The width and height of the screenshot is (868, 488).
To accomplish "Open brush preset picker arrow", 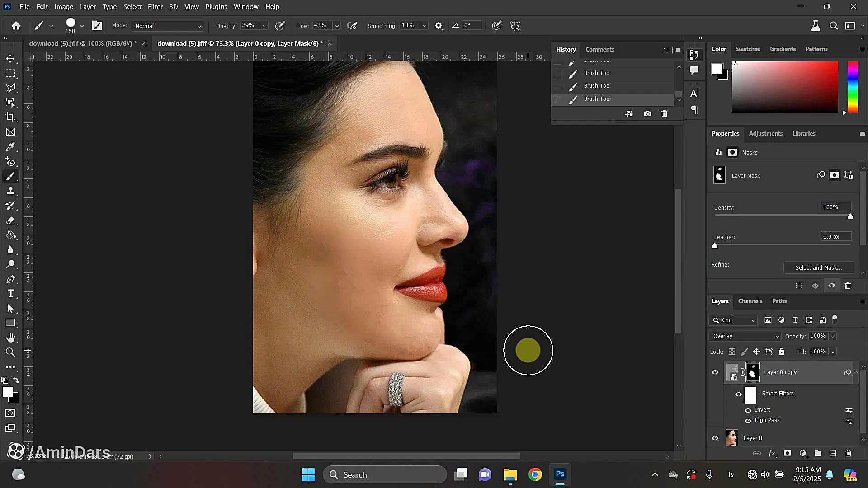I will (82, 26).
